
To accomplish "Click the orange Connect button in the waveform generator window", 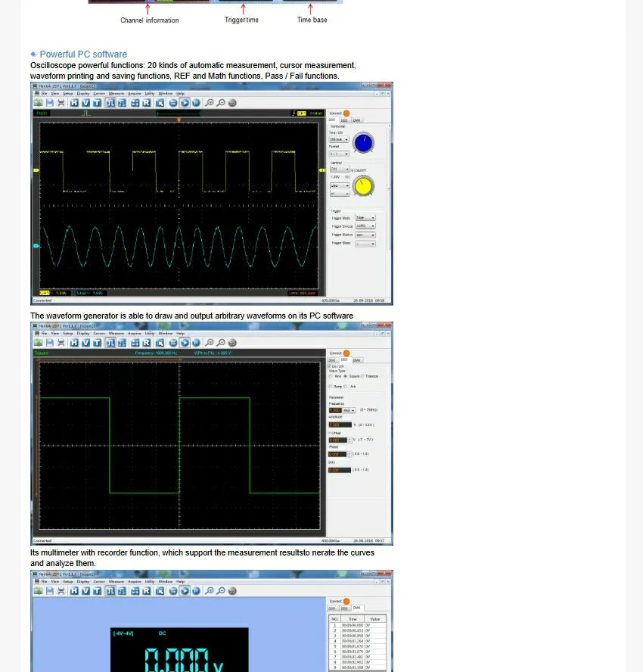I will 346,353.
